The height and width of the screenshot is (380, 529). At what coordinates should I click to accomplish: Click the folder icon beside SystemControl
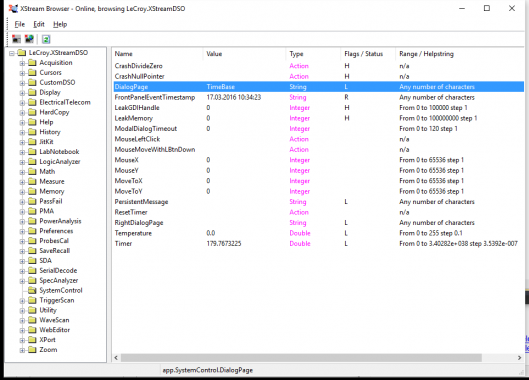point(32,290)
